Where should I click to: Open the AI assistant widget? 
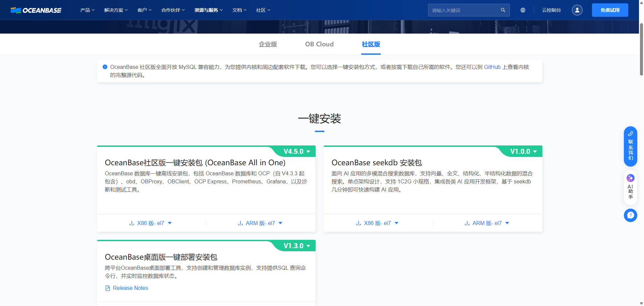(x=630, y=187)
